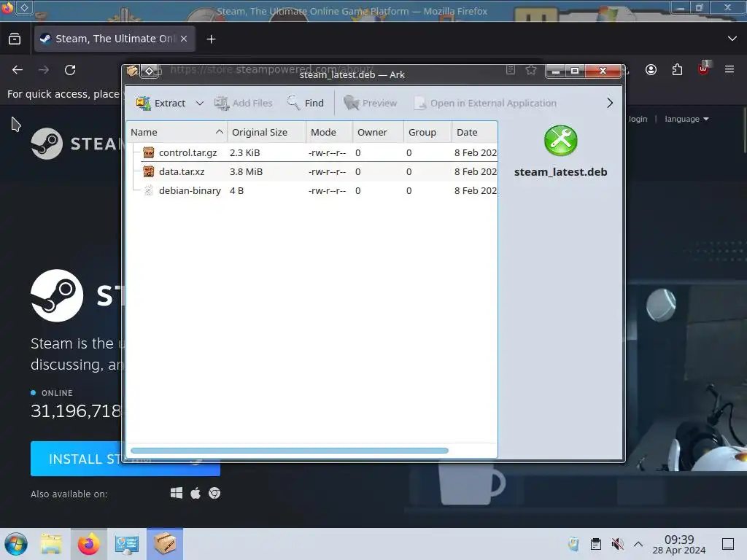Select the debian-binary file icon
Screen dimensions: 747x560
(149, 190)
